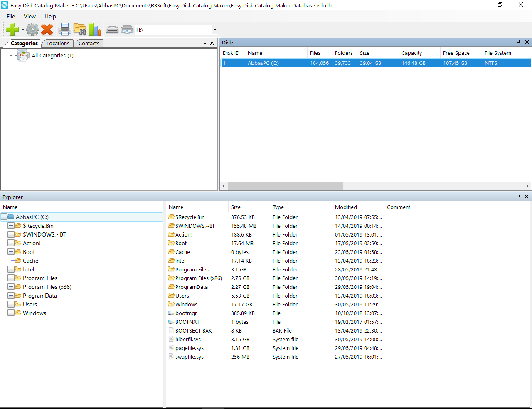The height and width of the screenshot is (409, 532).
Task: Sort disks by Disk ID column
Action: pyautogui.click(x=232, y=53)
